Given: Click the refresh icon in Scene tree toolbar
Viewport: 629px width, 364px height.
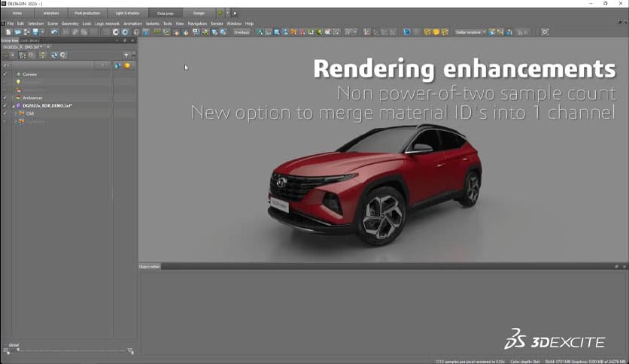Looking at the screenshot, I should point(54,55).
